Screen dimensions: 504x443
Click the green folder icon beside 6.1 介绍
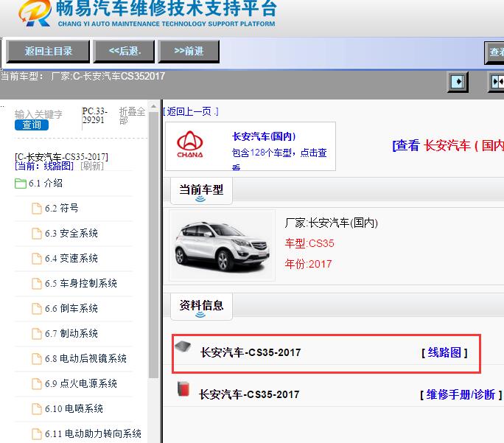coord(21,184)
